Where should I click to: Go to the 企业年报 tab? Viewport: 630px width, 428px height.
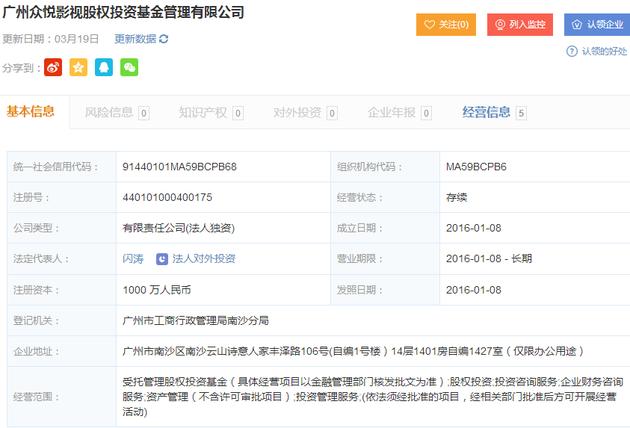pos(392,112)
